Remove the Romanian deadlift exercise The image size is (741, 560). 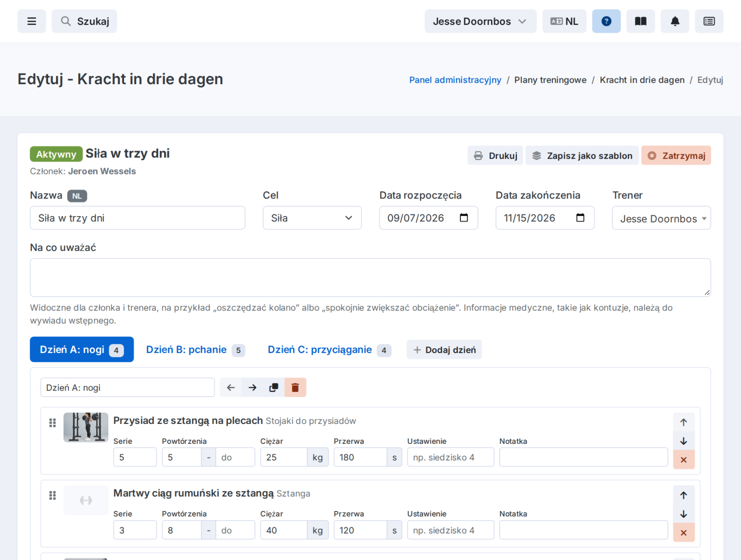coord(684,533)
